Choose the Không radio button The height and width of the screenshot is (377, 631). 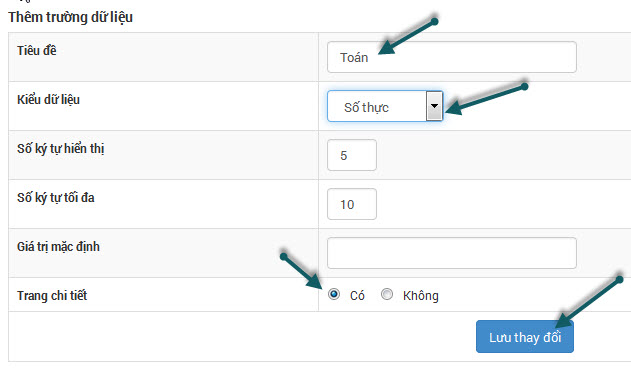coord(387,295)
